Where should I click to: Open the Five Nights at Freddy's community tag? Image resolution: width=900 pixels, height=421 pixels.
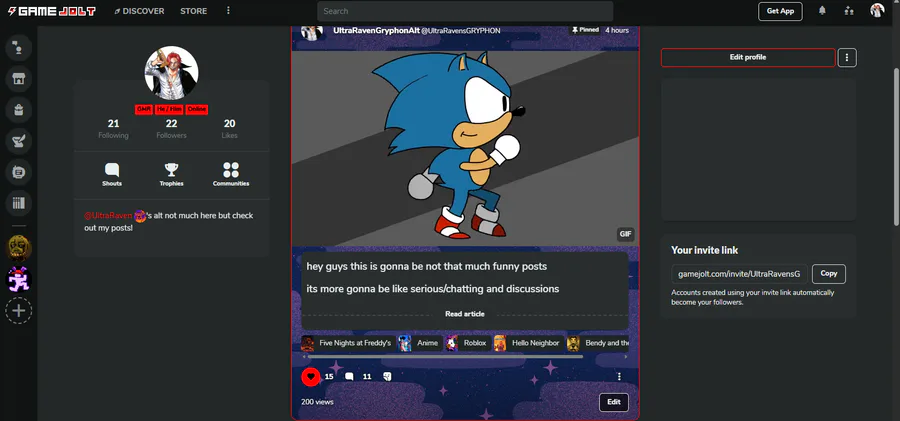click(x=348, y=343)
